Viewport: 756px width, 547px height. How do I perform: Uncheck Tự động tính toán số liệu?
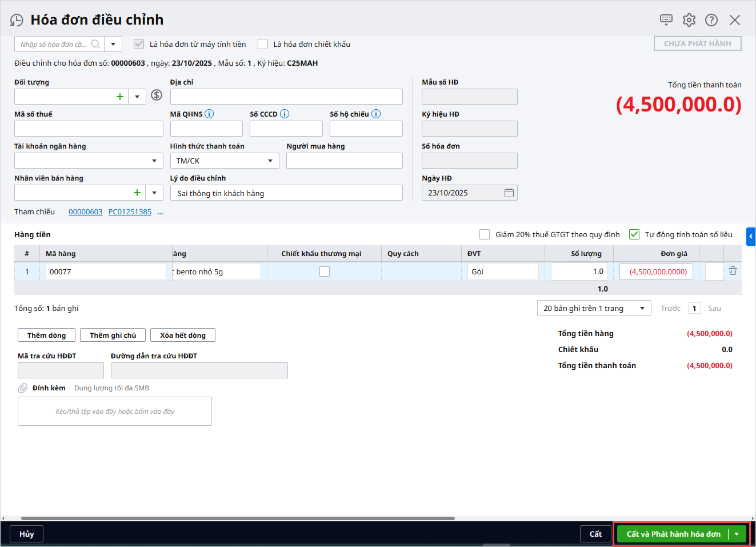(634, 234)
